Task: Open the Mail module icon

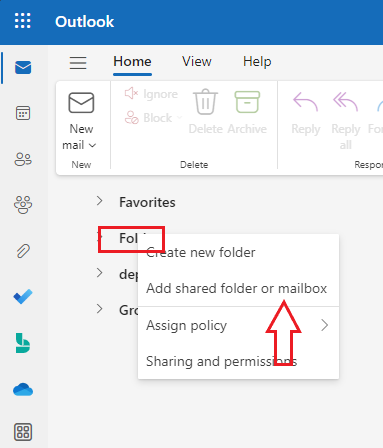Action: pyautogui.click(x=23, y=68)
